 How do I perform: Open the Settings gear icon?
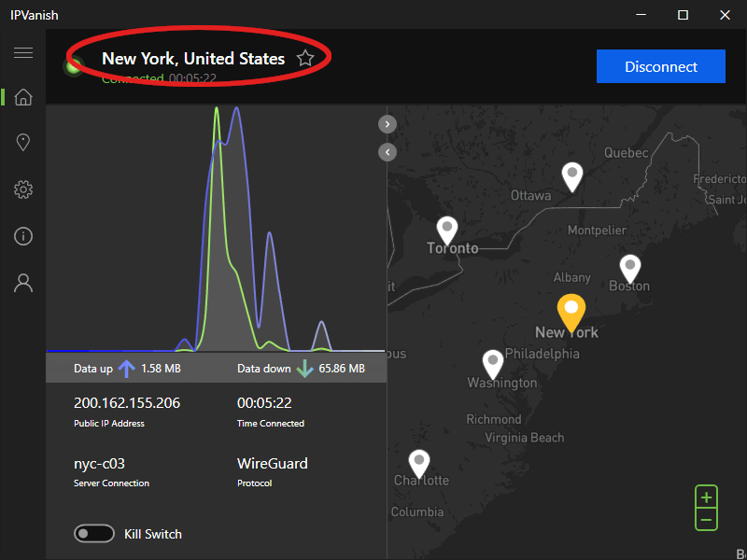tap(23, 189)
